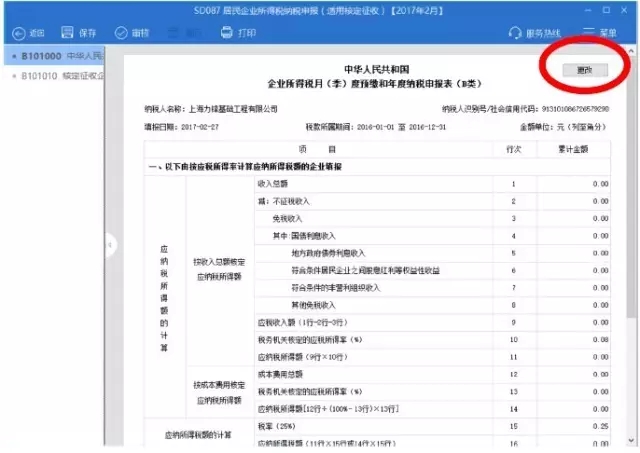
Task: Select form B101010 in the sidebar
Action: click(x=55, y=76)
